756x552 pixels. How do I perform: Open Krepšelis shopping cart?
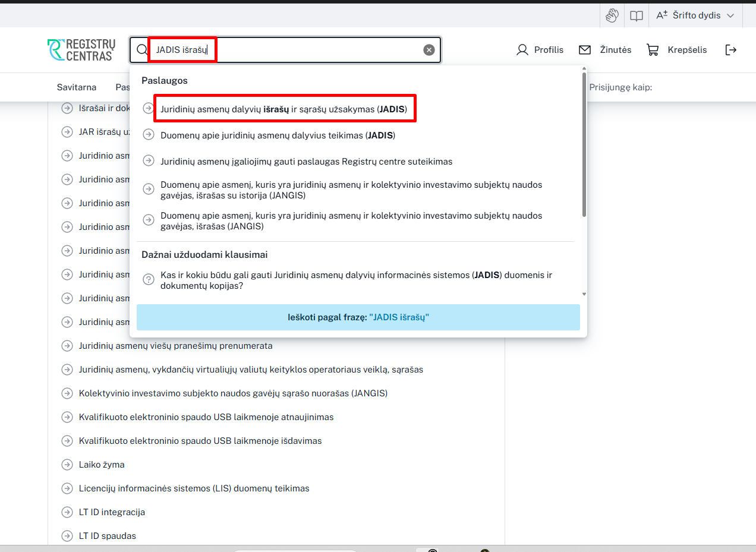click(676, 50)
